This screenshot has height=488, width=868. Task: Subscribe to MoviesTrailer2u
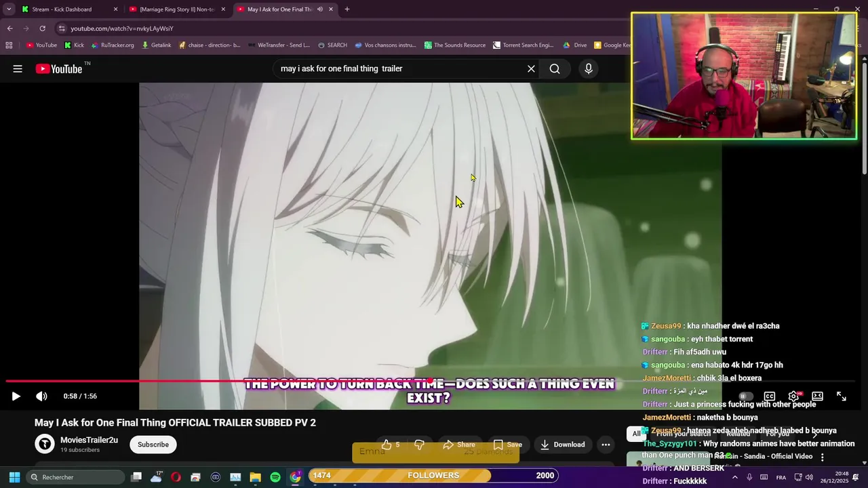click(153, 445)
